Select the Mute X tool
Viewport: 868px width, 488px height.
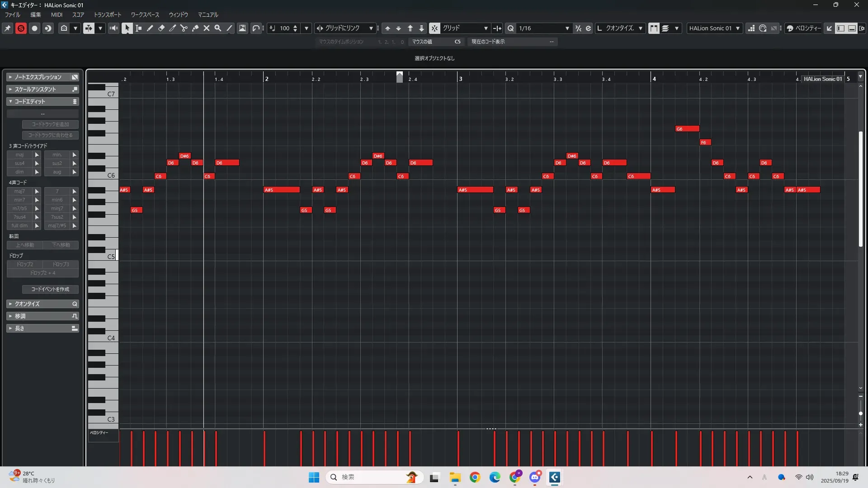coord(207,28)
